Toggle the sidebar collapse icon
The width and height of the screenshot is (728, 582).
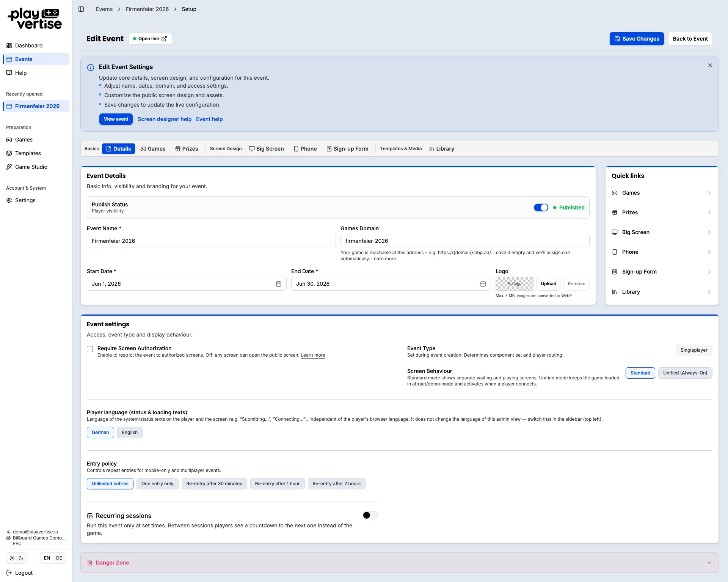(x=81, y=9)
